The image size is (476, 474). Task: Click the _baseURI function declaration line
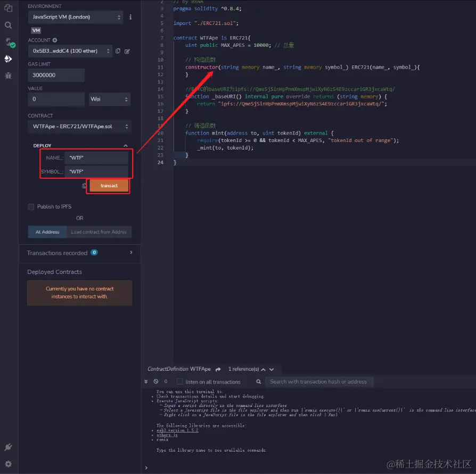[x=286, y=96]
